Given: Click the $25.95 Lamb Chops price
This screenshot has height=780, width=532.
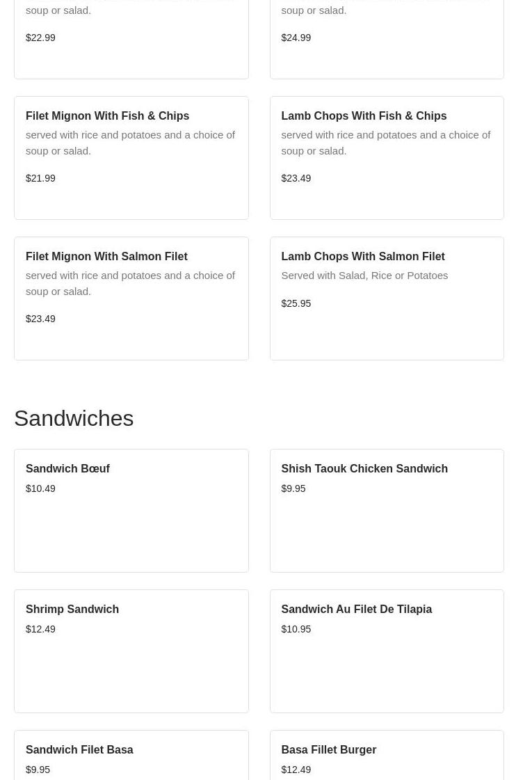Looking at the screenshot, I should click(x=296, y=303).
